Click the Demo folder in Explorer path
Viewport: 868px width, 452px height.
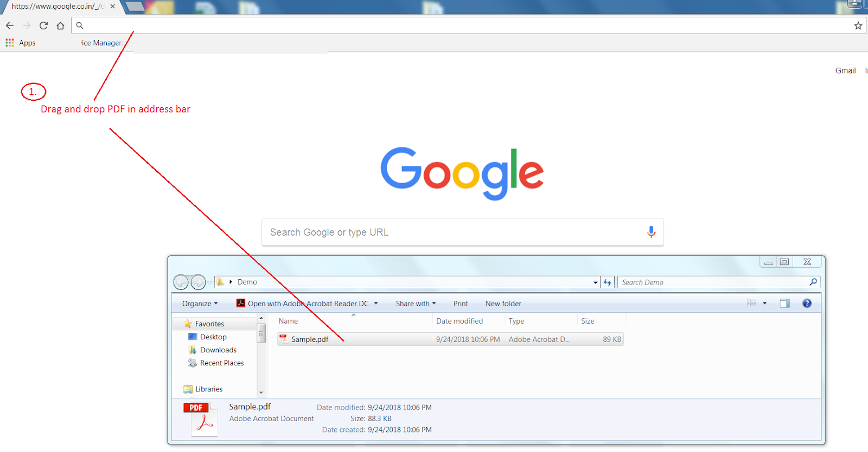247,282
